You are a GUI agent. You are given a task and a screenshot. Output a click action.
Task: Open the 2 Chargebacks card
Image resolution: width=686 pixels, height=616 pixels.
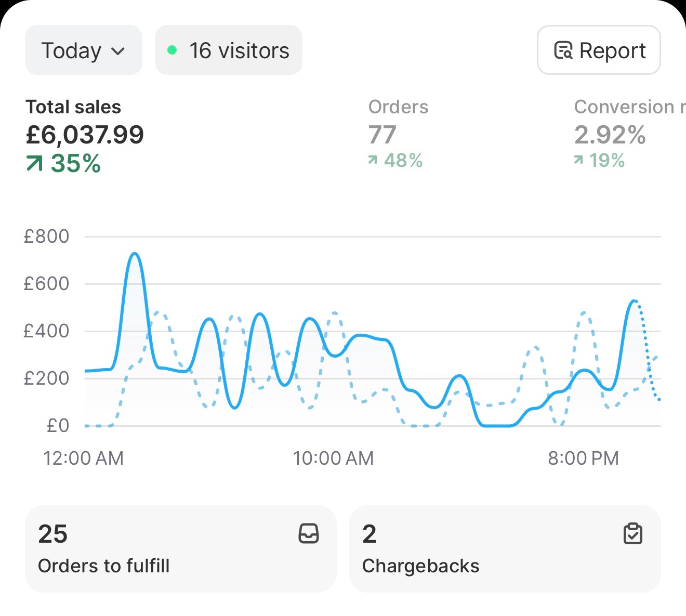[505, 549]
